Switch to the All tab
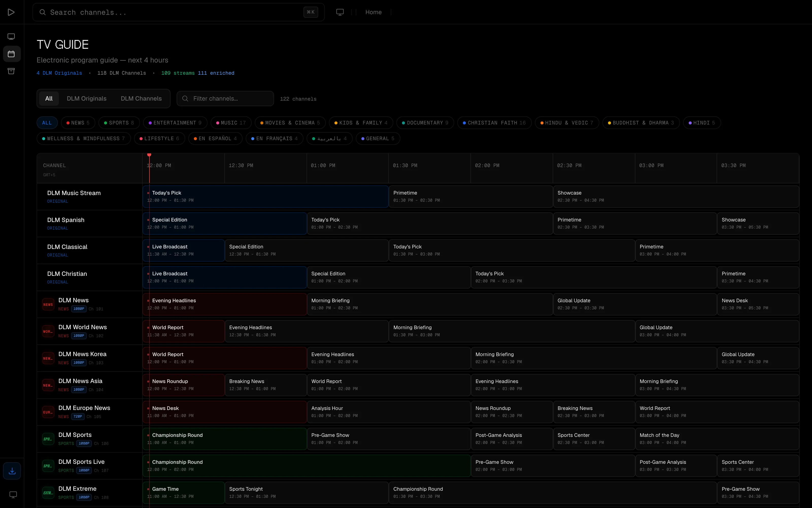The image size is (812, 508). point(49,99)
